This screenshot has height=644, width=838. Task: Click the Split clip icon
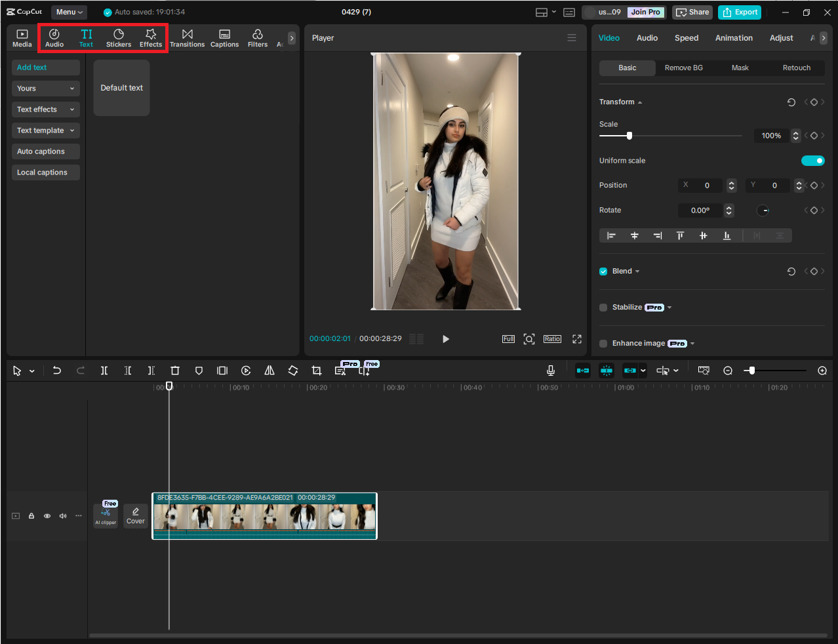tap(104, 371)
